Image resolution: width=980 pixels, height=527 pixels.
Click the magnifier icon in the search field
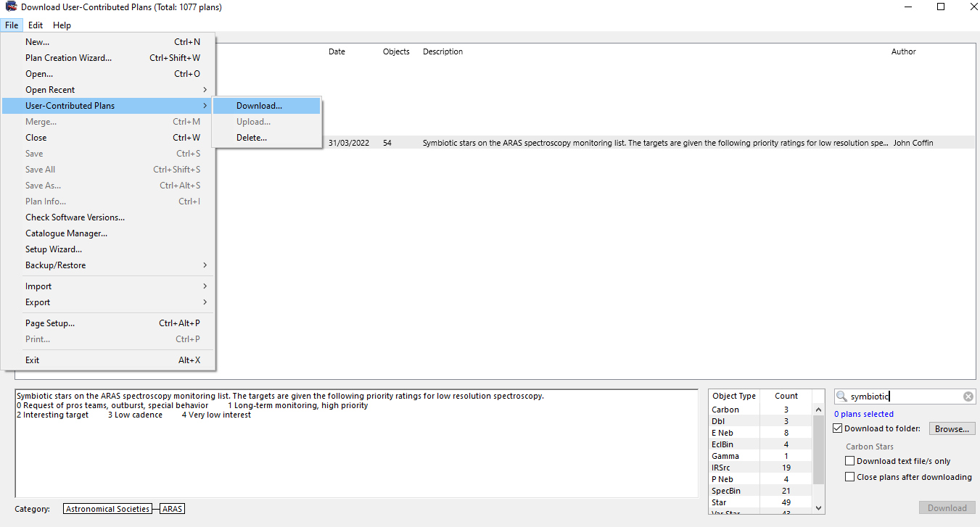click(x=841, y=397)
